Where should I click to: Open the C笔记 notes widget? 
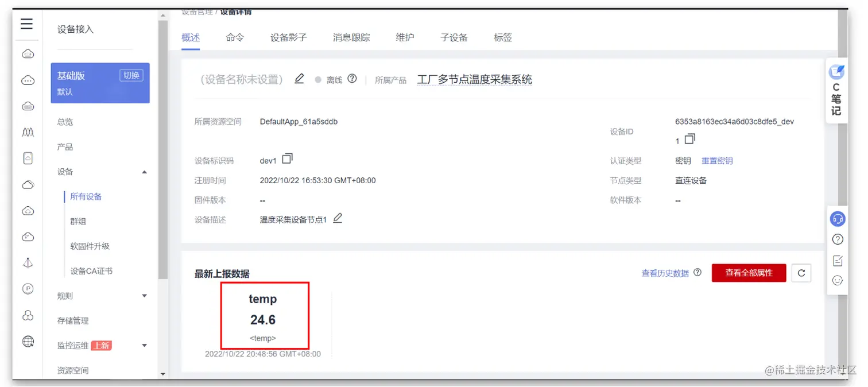point(836,90)
